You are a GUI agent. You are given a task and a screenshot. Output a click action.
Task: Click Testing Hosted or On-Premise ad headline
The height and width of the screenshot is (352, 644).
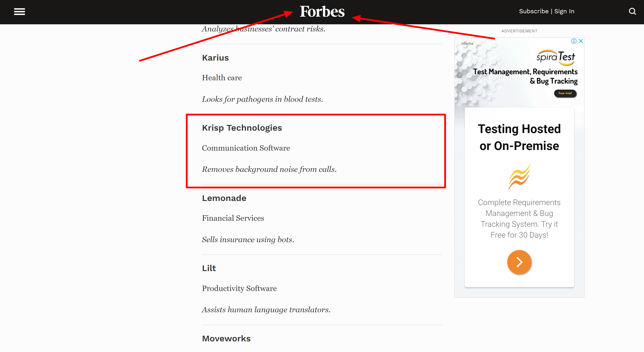tap(519, 137)
